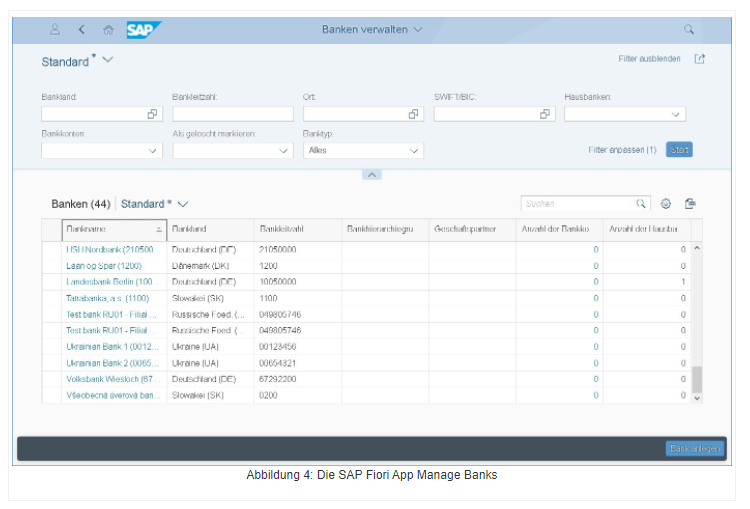Open table settings gear icon
Image resolution: width=750 pixels, height=509 pixels.
click(x=666, y=204)
